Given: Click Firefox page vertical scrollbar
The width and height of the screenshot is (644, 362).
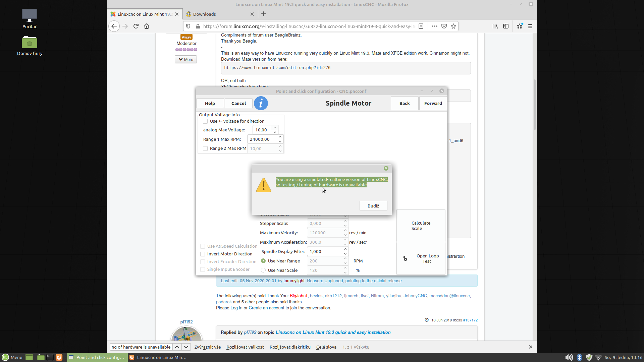Looking at the screenshot, I should pyautogui.click(x=534, y=105).
